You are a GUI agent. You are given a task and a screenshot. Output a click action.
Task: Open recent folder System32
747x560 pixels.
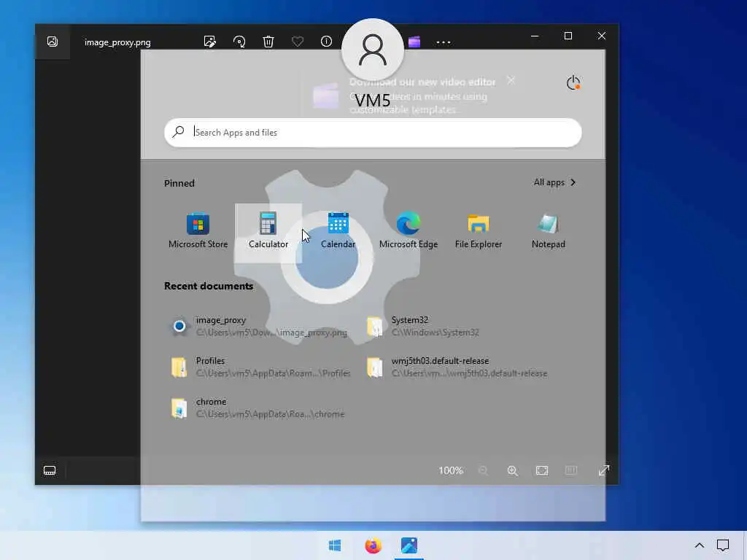pyautogui.click(x=423, y=326)
